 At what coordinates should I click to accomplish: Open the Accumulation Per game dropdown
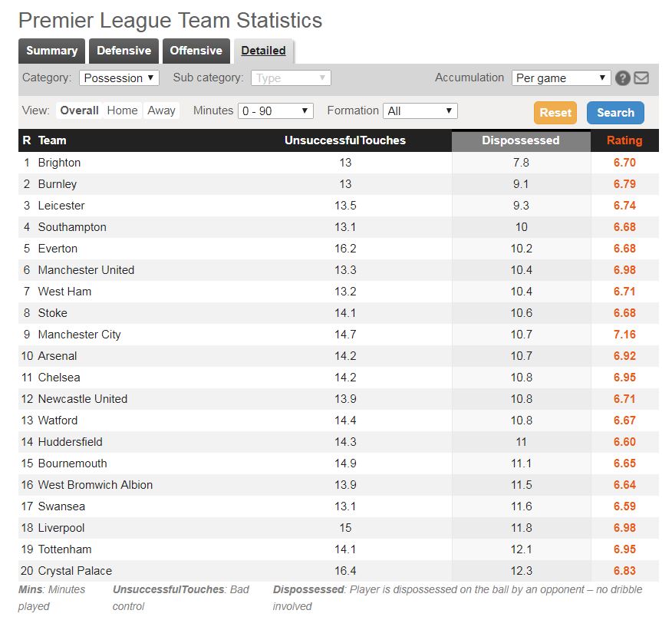point(561,78)
